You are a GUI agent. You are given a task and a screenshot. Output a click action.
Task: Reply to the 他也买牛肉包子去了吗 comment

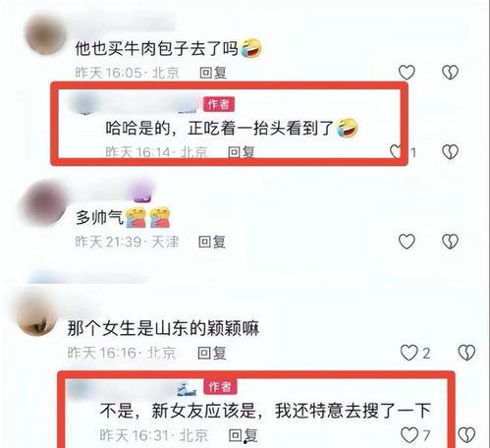(213, 73)
